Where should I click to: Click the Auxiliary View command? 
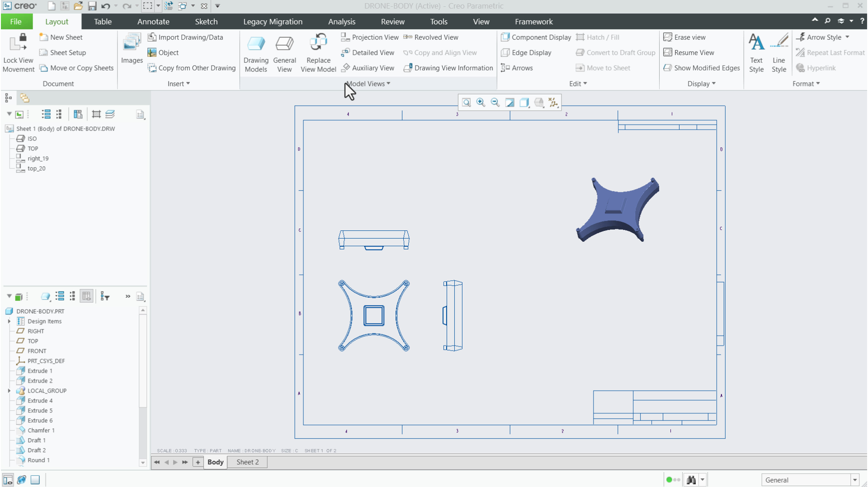pos(368,68)
